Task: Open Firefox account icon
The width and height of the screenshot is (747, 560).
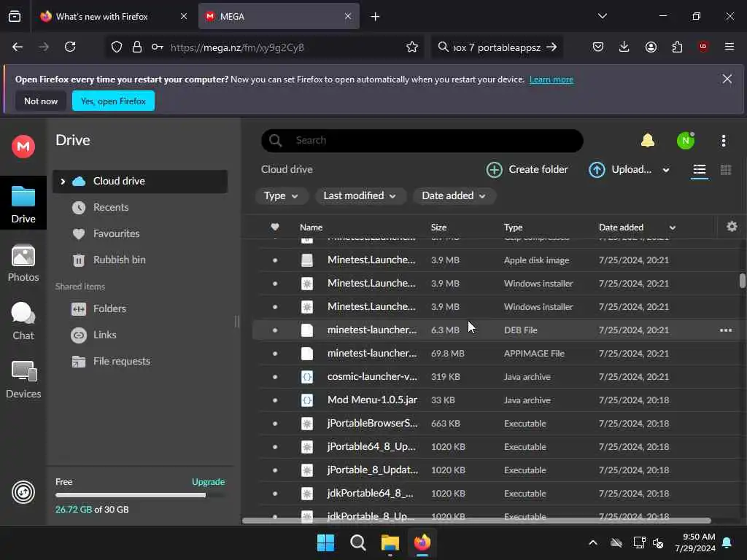Action: pyautogui.click(x=651, y=47)
